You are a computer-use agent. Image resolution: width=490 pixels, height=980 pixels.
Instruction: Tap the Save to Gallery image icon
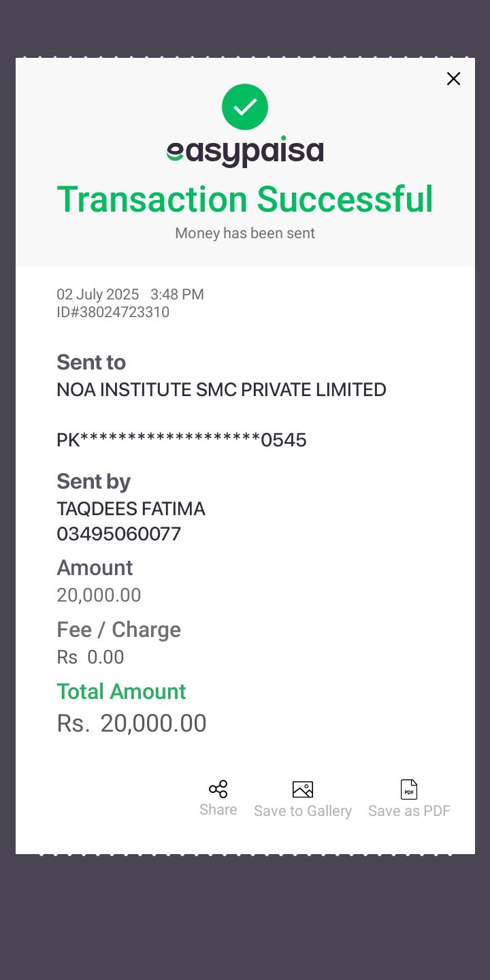coord(303,789)
